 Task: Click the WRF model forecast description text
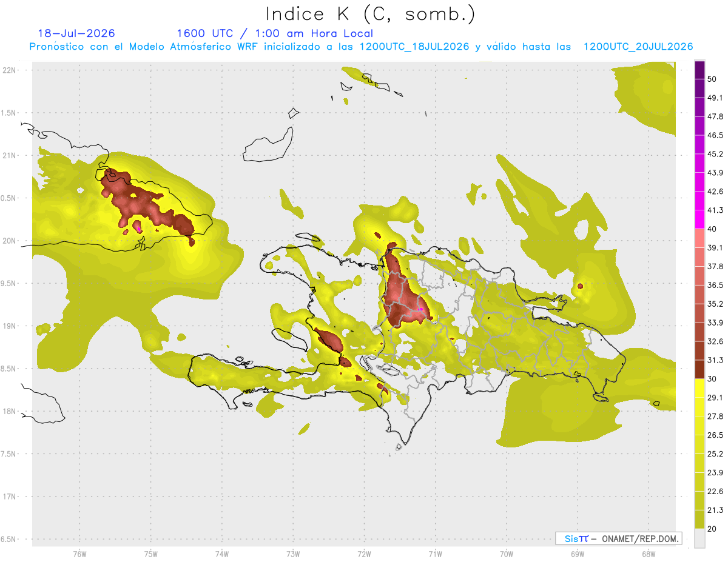(362, 47)
